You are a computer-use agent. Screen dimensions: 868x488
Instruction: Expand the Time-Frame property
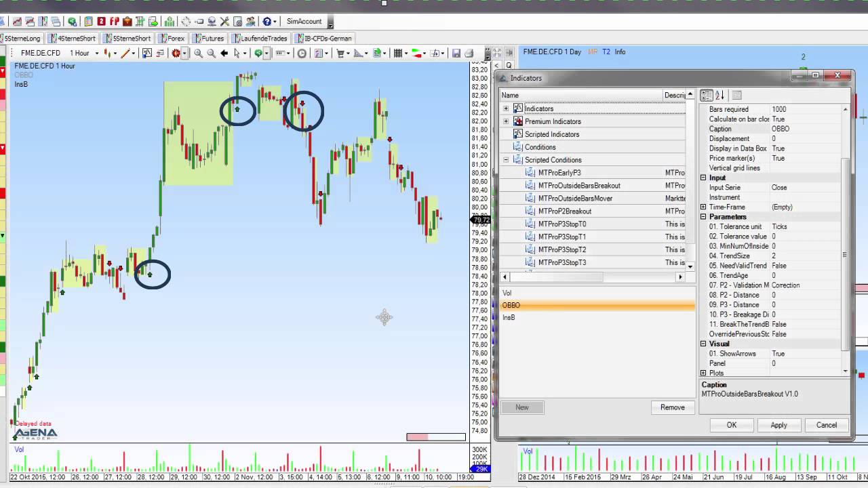(703, 207)
